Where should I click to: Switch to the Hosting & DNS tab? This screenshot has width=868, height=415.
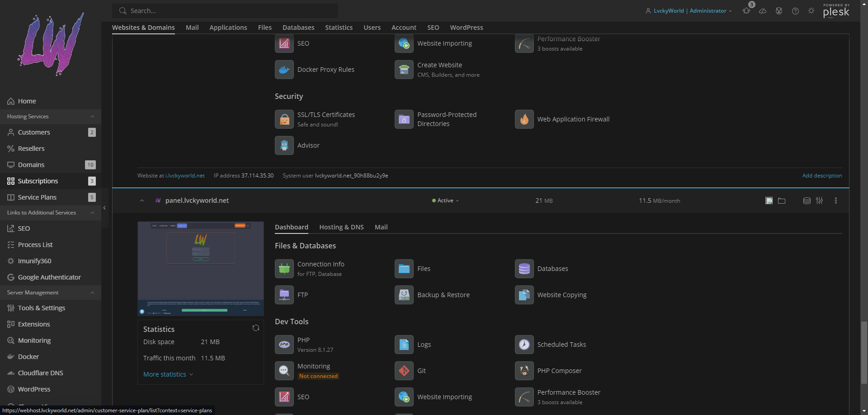341,227
